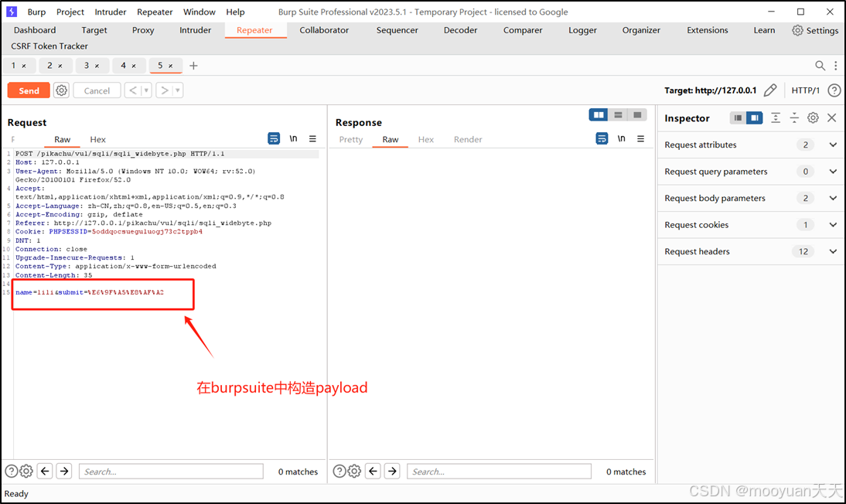
Task: Open response editor hamburger menu
Action: 640,138
